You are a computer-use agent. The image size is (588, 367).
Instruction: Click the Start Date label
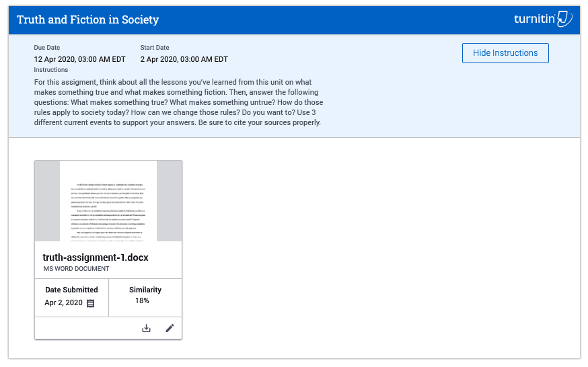(x=155, y=48)
